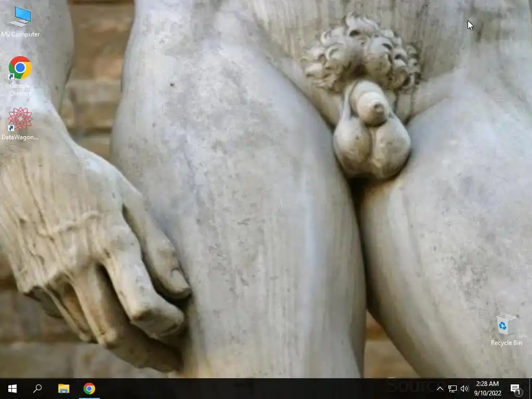Click the Show desktop strip at the taskbar's end
The image size is (532, 399).
530,389
